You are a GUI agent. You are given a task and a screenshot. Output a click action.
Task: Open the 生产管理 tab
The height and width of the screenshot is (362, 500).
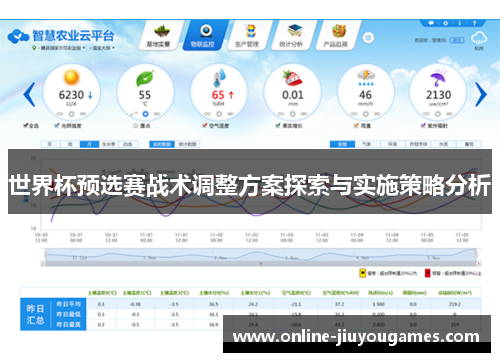pyautogui.click(x=248, y=36)
